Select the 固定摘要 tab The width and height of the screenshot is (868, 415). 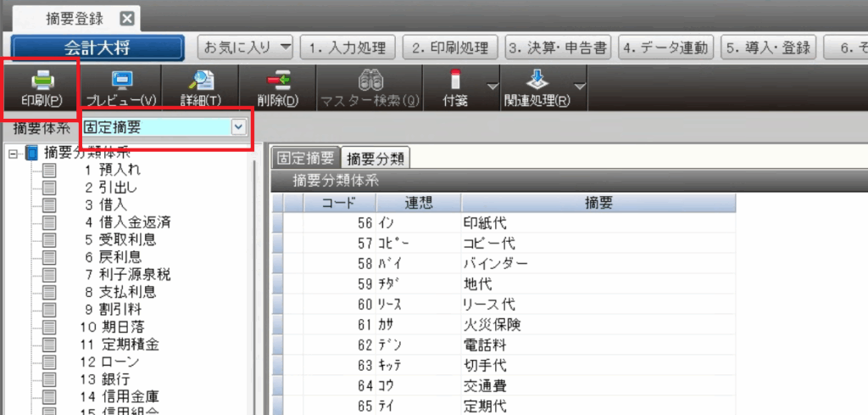305,158
